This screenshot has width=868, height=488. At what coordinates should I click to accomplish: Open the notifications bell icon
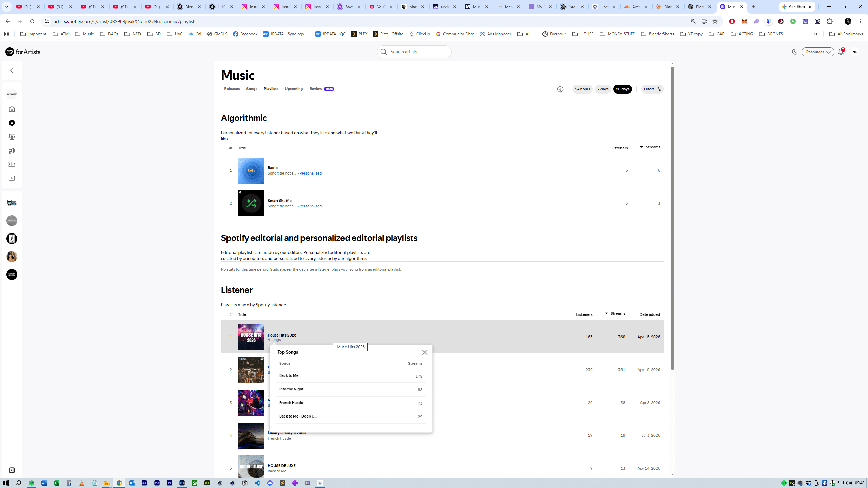(841, 52)
